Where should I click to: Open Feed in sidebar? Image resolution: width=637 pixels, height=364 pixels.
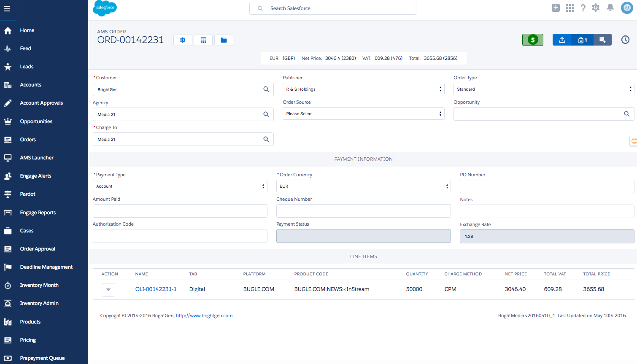[x=26, y=49]
